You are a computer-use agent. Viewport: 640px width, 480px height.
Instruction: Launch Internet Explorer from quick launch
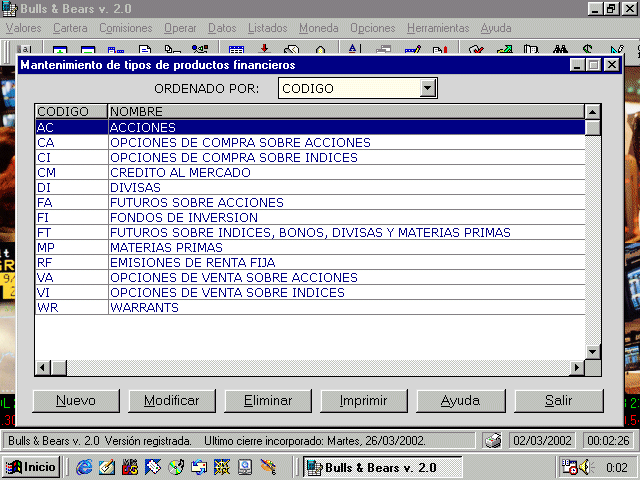point(84,467)
